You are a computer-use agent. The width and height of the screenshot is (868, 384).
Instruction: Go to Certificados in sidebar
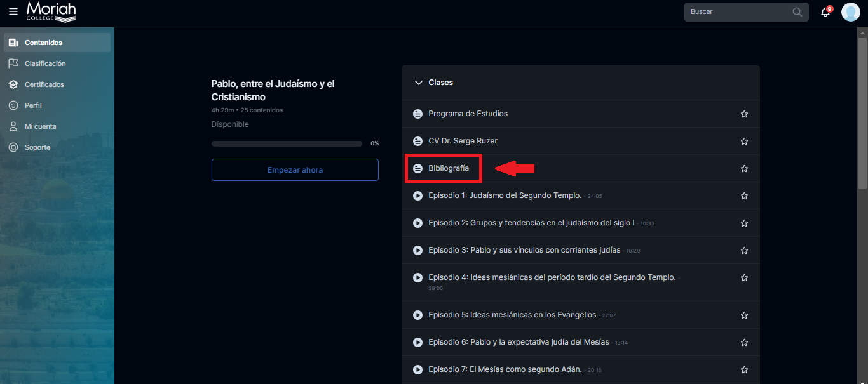[x=44, y=84]
